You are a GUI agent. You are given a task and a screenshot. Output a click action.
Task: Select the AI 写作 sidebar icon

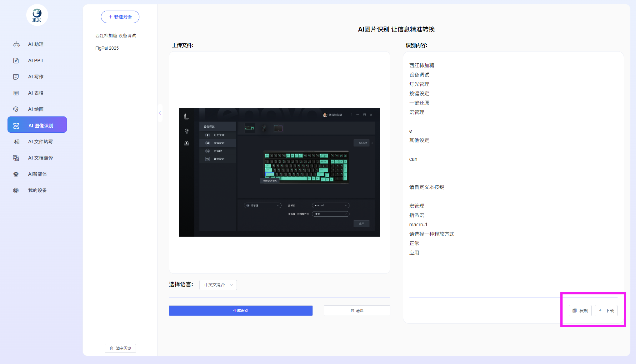16,77
